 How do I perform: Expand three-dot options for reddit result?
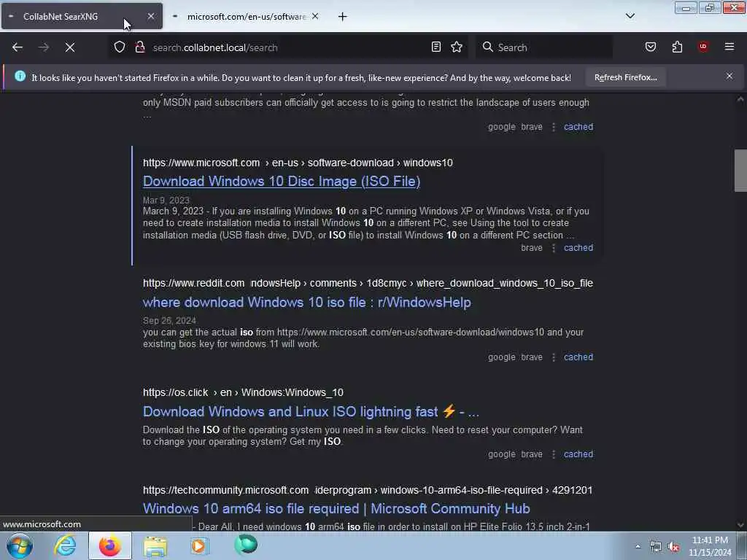tap(553, 357)
